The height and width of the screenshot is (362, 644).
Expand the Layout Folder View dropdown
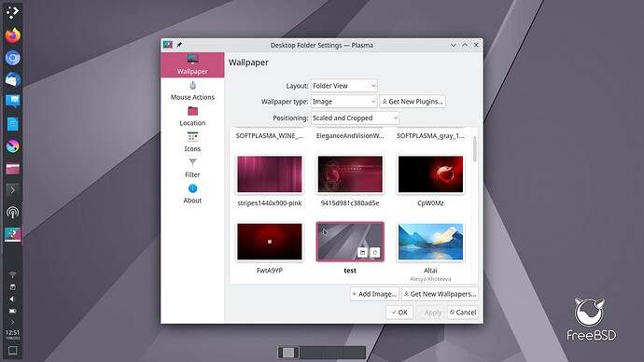point(343,86)
